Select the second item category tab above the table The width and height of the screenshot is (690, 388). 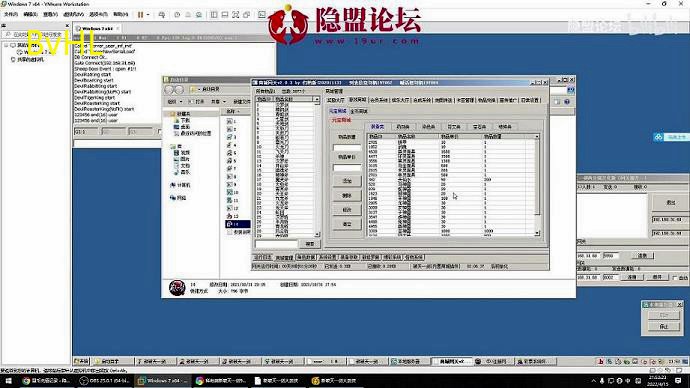point(403,127)
